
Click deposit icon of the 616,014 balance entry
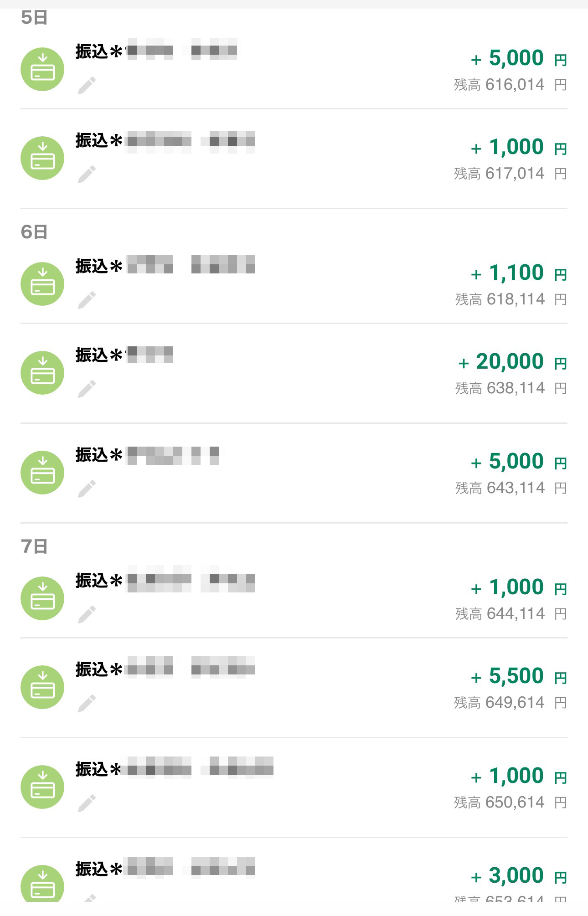click(x=42, y=69)
